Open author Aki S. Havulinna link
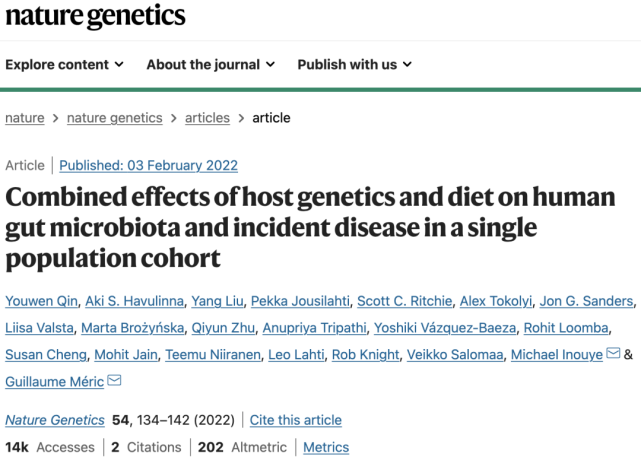 click(134, 301)
